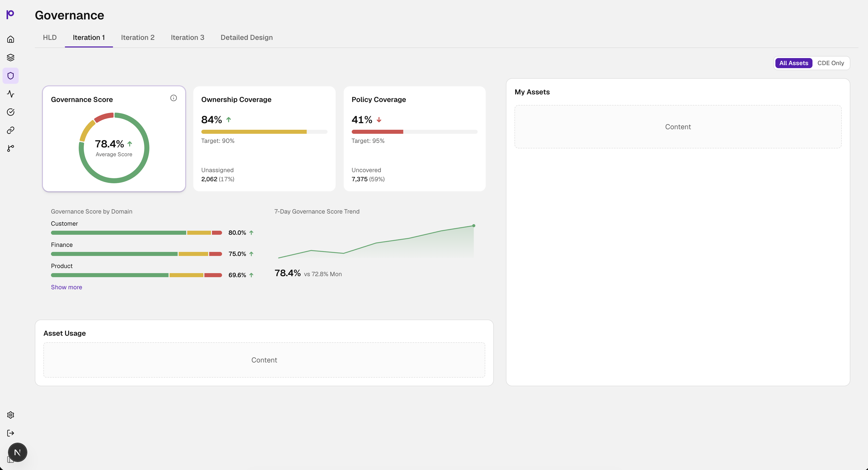Select the shield Governance icon in the sidebar
The height and width of the screenshot is (470, 868).
[x=10, y=75]
